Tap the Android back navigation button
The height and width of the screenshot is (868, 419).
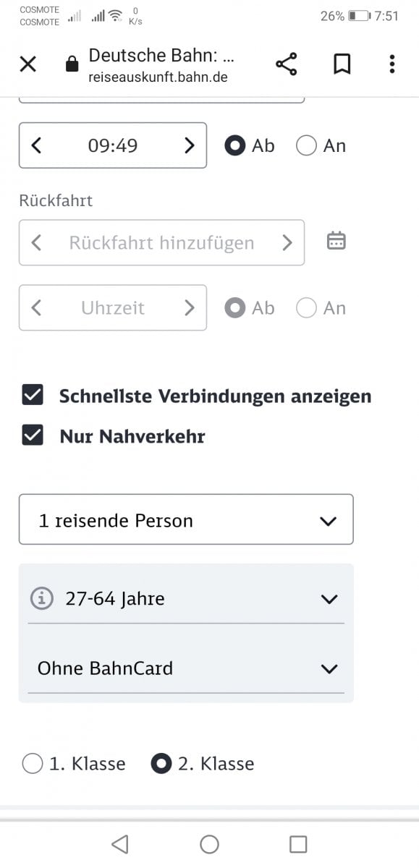(120, 843)
